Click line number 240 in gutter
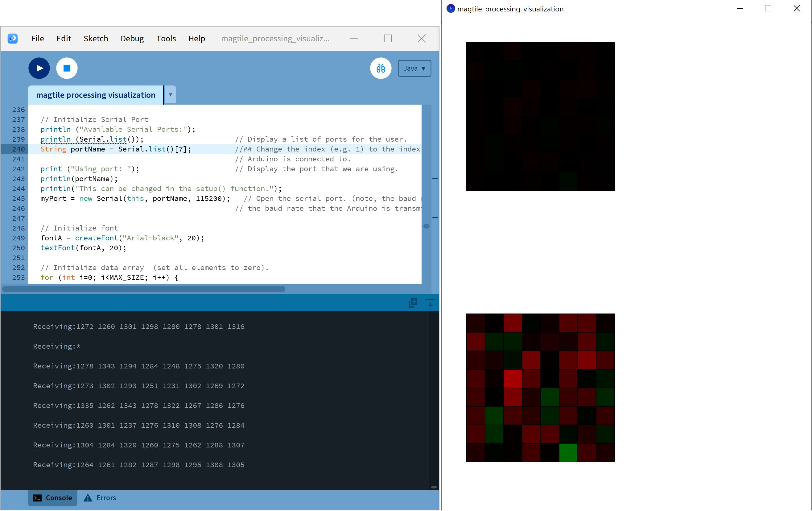The width and height of the screenshot is (812, 511). point(18,149)
